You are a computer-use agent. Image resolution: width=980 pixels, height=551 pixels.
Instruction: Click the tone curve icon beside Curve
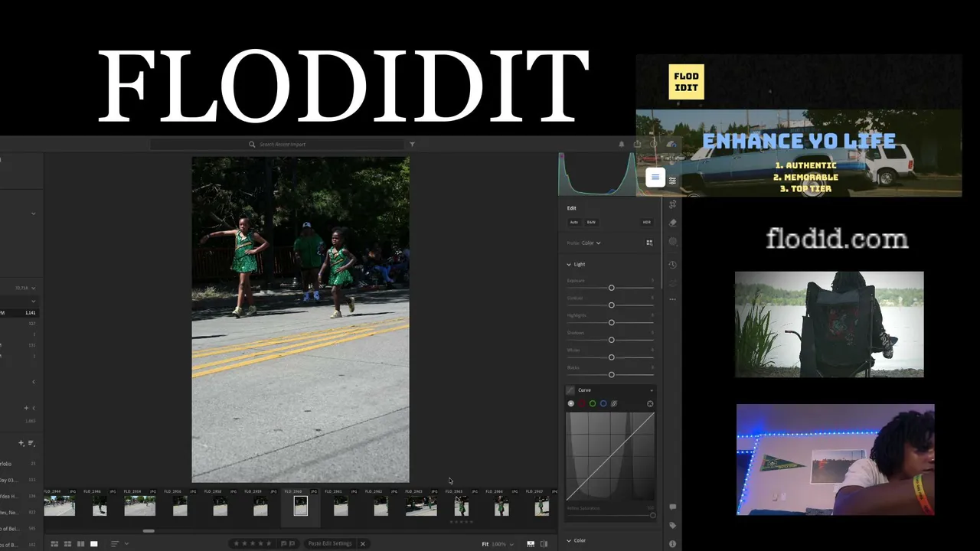(x=570, y=390)
